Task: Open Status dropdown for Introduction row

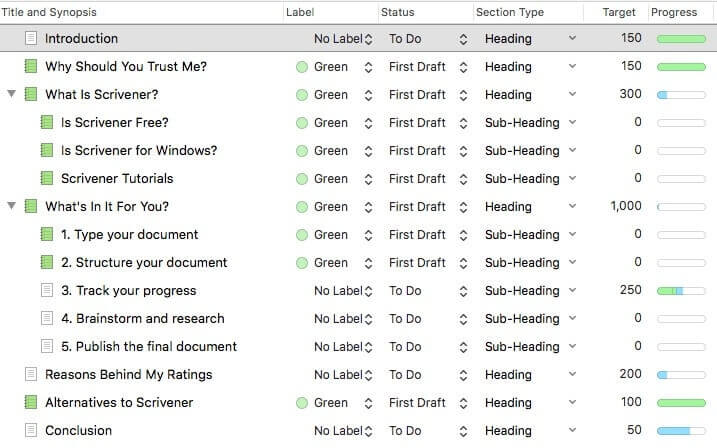Action: [x=463, y=39]
